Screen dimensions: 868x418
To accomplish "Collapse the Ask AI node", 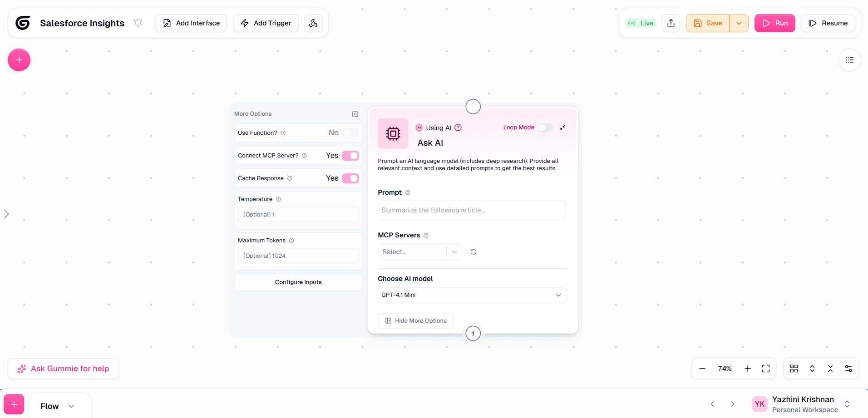I will pyautogui.click(x=562, y=128).
